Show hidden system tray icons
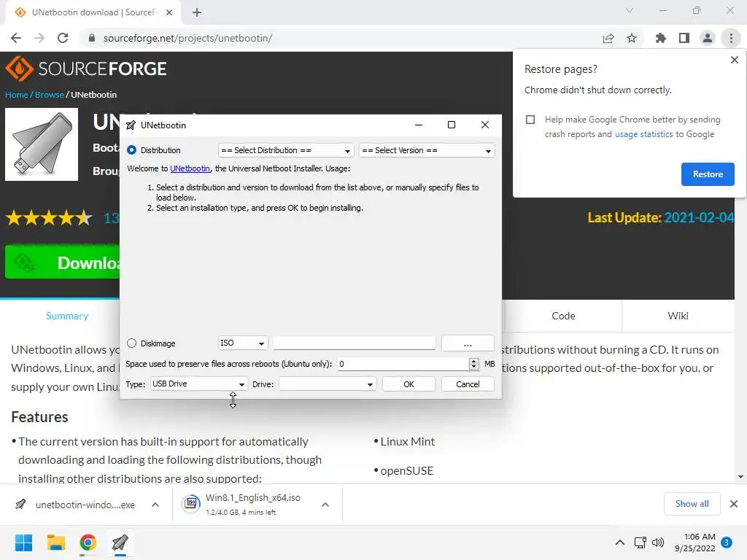Screen dimensions: 747x560 pos(620,542)
